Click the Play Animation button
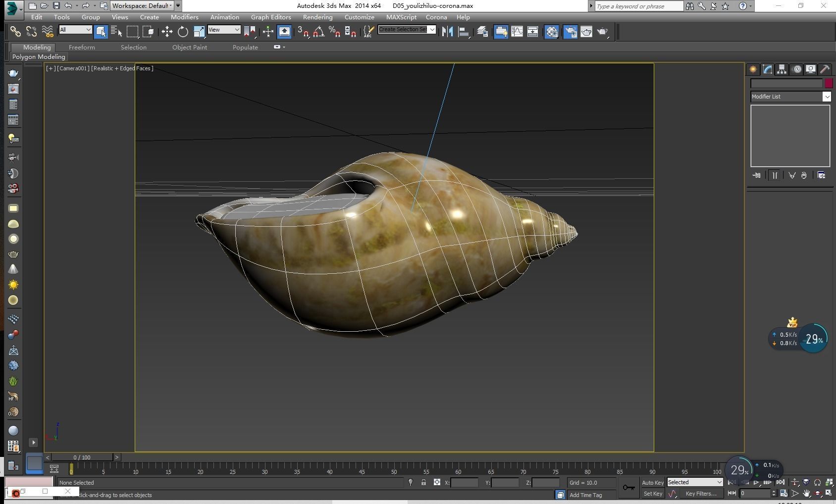Screen dimensions: 836x504 (756, 482)
